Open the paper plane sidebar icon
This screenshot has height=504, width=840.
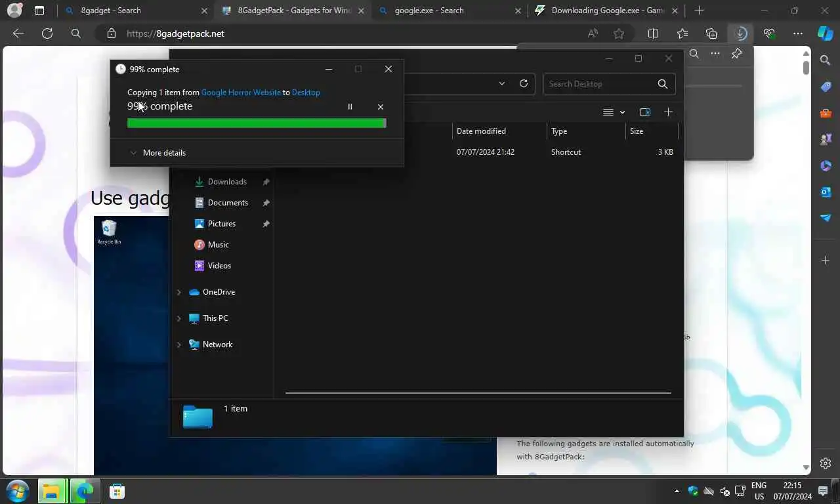coord(826,218)
